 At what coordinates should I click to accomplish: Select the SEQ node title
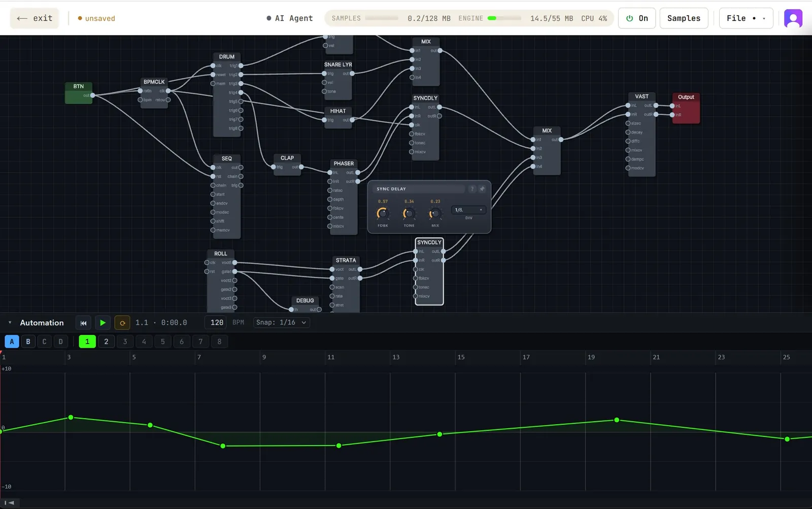click(227, 159)
